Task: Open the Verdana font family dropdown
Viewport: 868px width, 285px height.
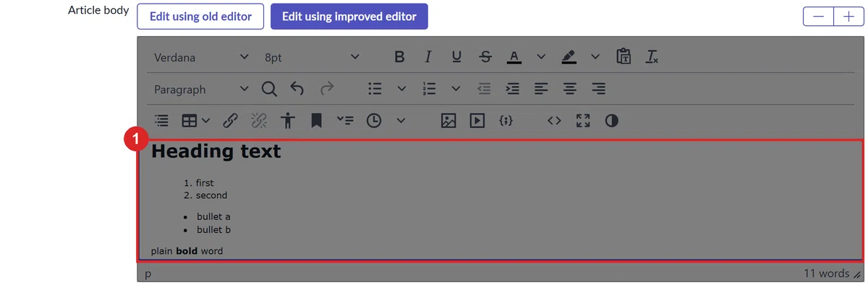Action: (201, 57)
